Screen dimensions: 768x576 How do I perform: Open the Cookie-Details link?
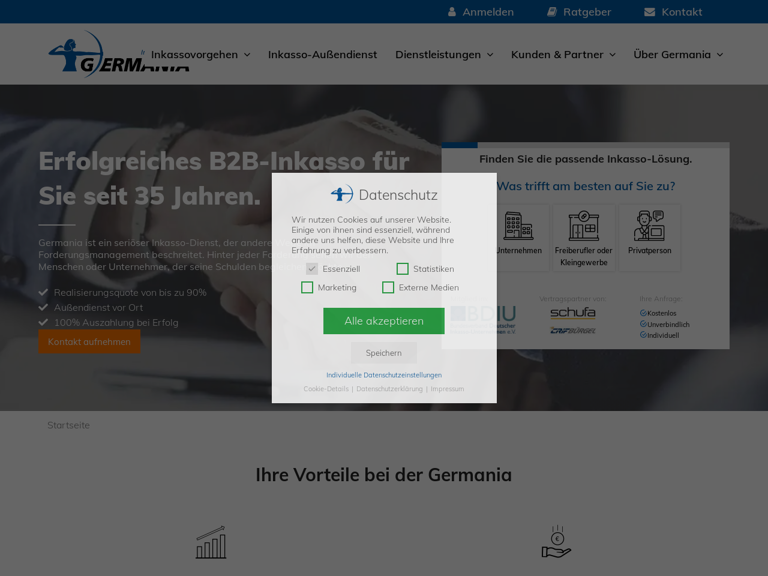tap(326, 388)
